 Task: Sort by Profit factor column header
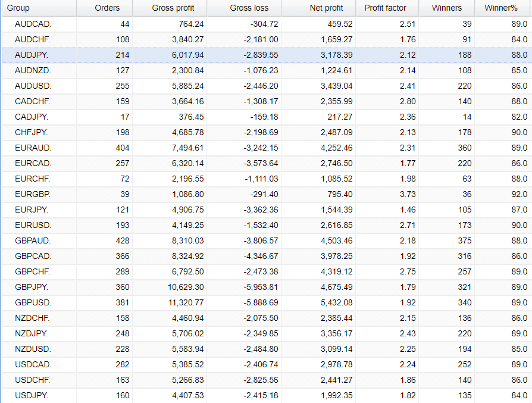click(385, 8)
